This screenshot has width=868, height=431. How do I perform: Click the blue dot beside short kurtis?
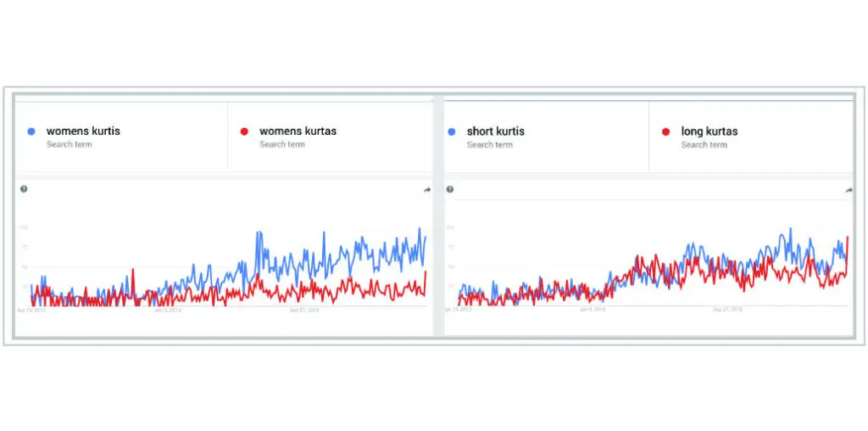click(451, 132)
